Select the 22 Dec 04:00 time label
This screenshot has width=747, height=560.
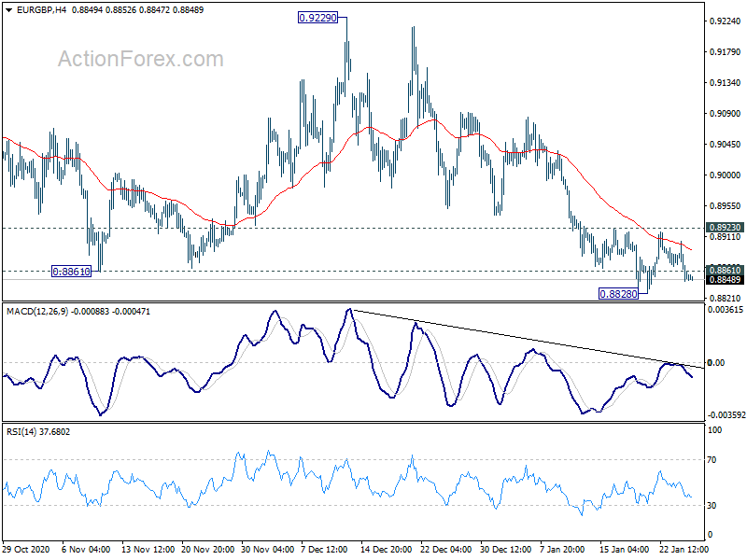pyautogui.click(x=446, y=550)
